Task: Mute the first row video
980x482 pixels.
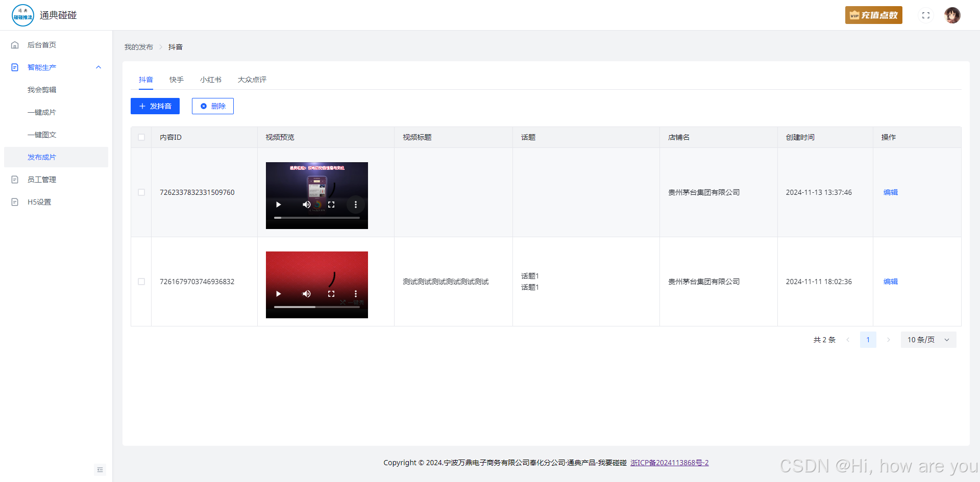Action: coord(307,205)
